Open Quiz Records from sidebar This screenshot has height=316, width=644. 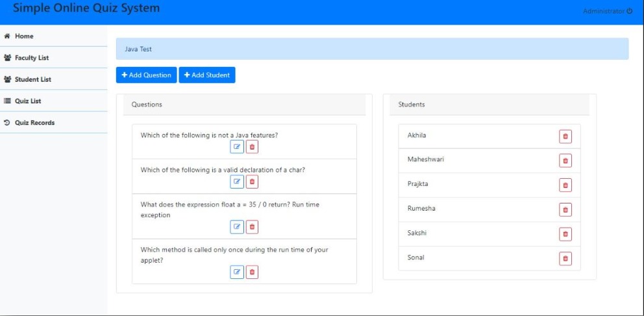tap(34, 123)
